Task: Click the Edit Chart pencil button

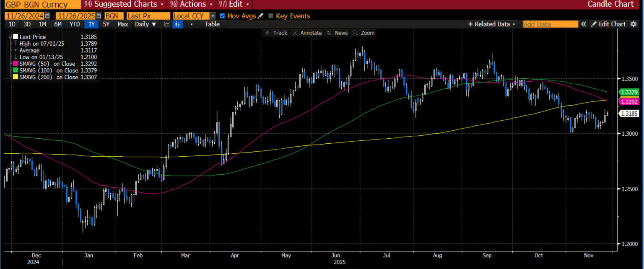Action: pyautogui.click(x=609, y=24)
